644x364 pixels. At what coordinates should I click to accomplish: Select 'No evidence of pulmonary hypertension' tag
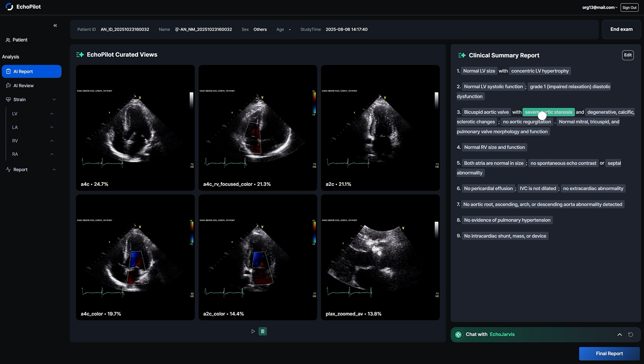[x=507, y=220]
